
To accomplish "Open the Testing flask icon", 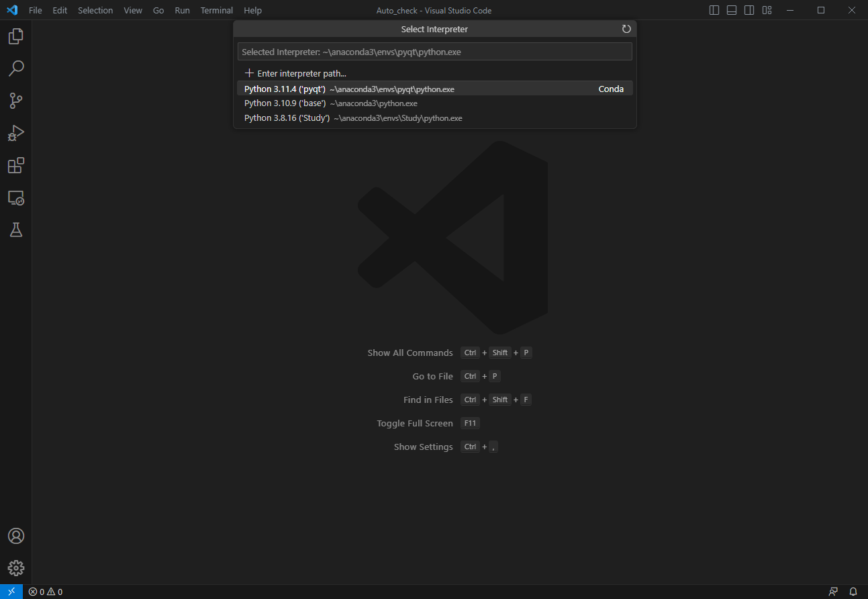I will coord(16,230).
